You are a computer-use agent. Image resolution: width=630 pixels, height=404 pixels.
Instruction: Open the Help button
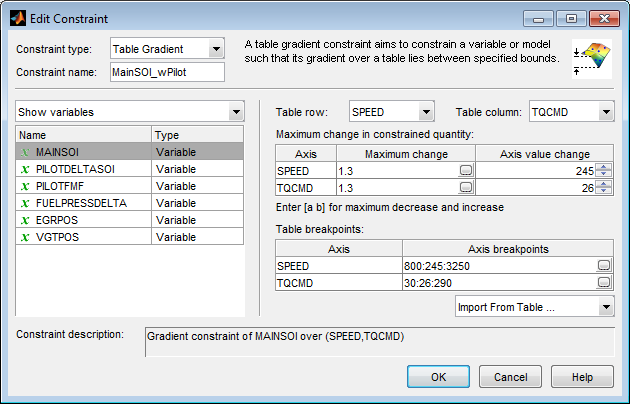[x=582, y=377]
